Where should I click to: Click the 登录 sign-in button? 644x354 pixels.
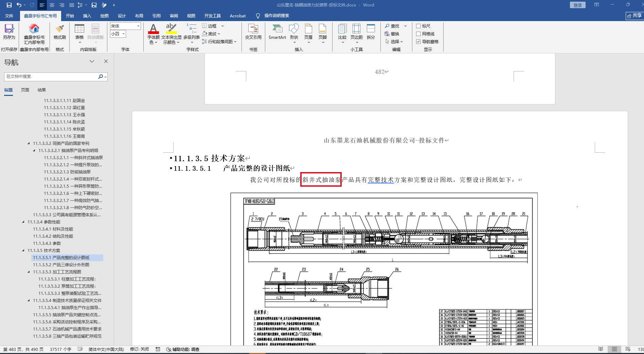coord(578,5)
